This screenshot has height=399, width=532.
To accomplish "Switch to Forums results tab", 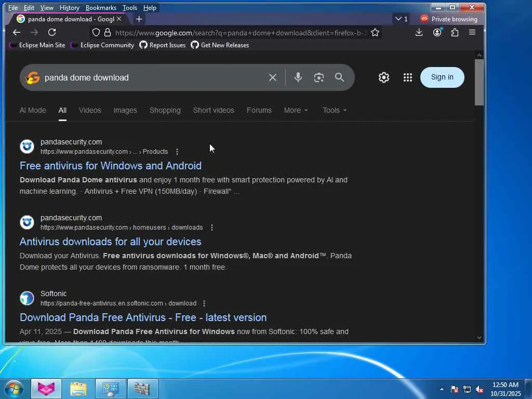I will [x=259, y=110].
